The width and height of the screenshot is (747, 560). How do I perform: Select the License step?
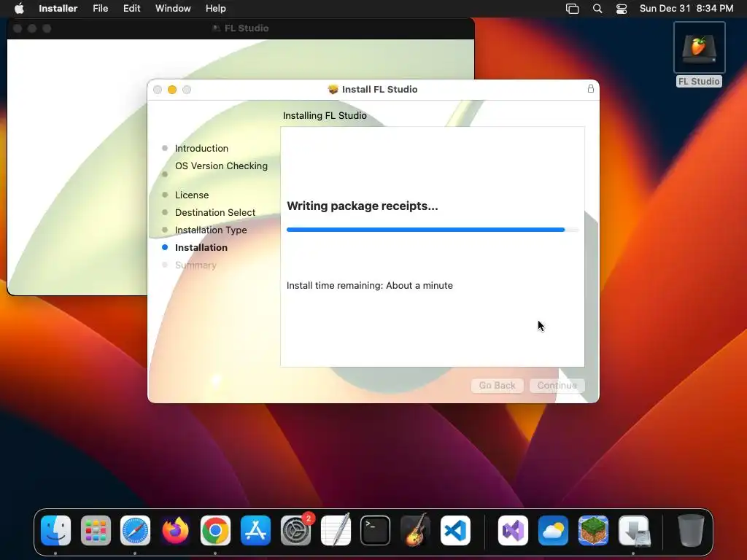(192, 195)
